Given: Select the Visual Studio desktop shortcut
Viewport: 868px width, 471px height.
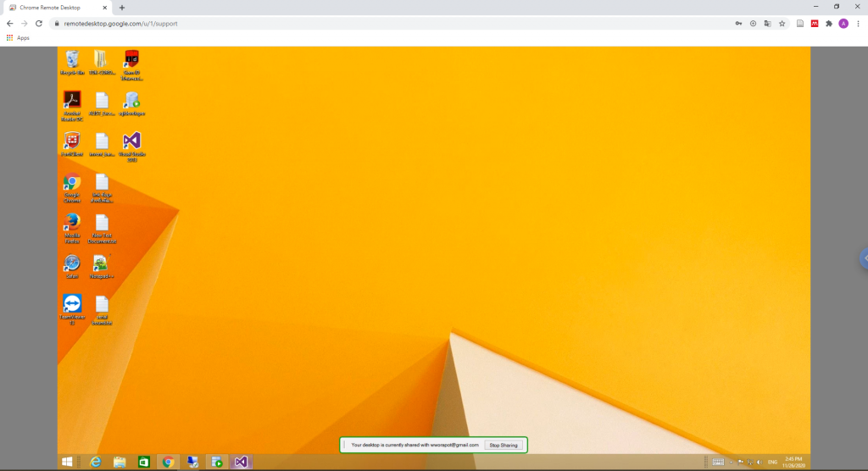Looking at the screenshot, I should pos(131,143).
